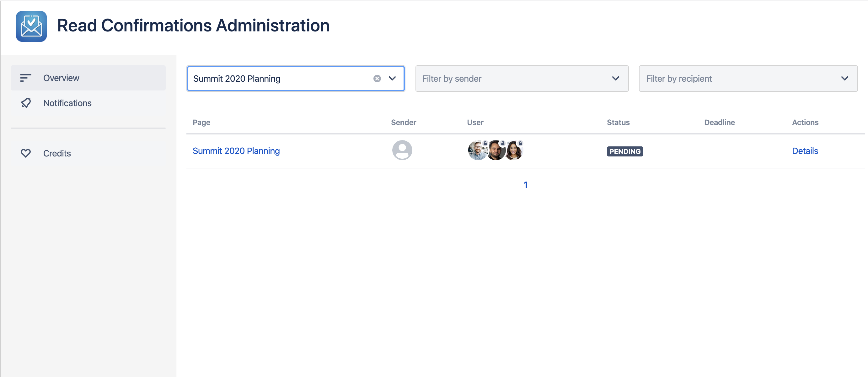Image resolution: width=868 pixels, height=377 pixels.
Task: Click the PENDING status badge
Action: (625, 151)
